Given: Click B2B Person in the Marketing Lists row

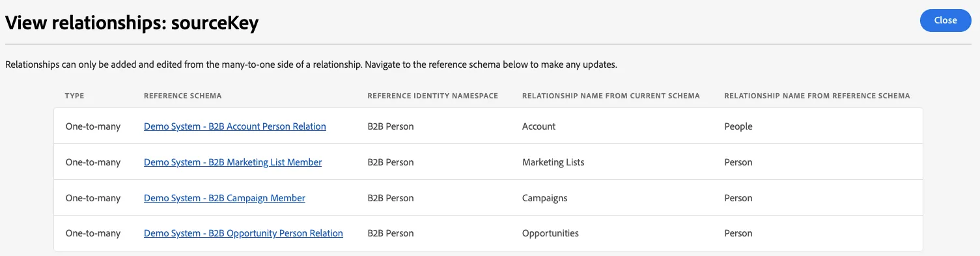Looking at the screenshot, I should (x=391, y=162).
